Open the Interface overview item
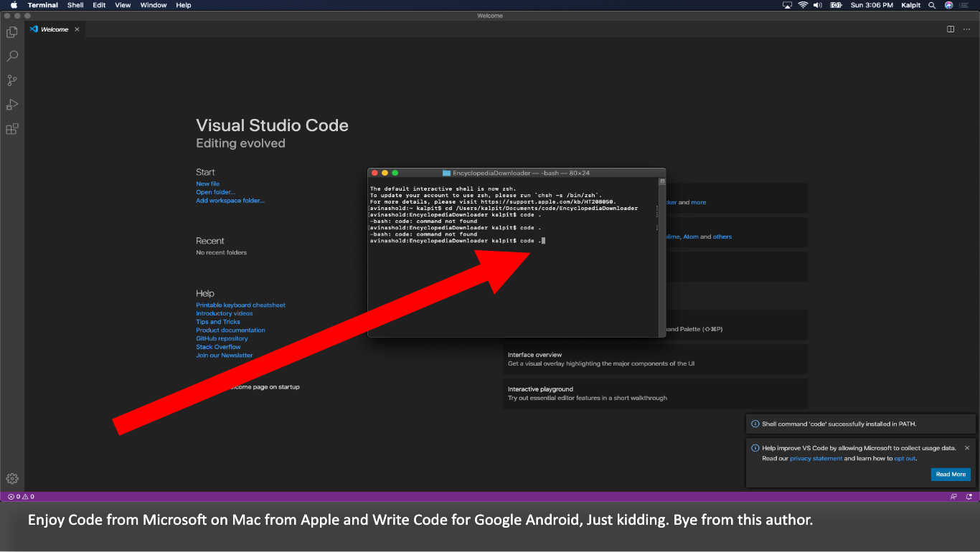This screenshot has height=552, width=980. point(655,359)
